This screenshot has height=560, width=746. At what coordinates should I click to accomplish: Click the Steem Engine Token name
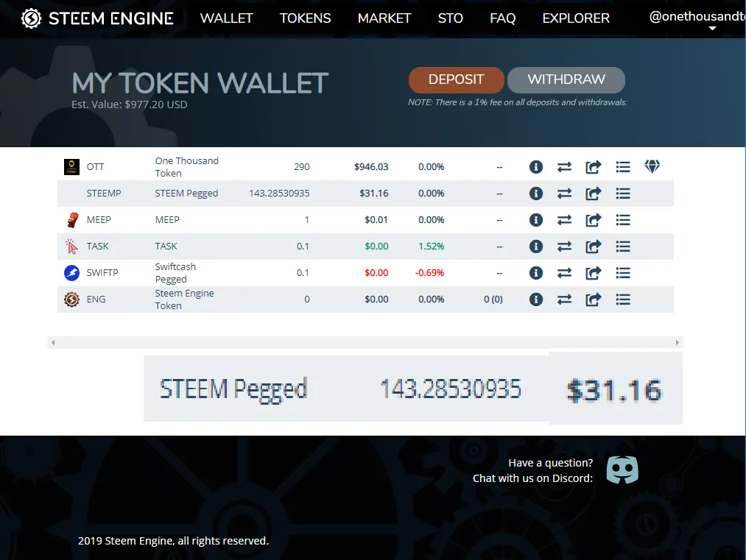tap(184, 300)
